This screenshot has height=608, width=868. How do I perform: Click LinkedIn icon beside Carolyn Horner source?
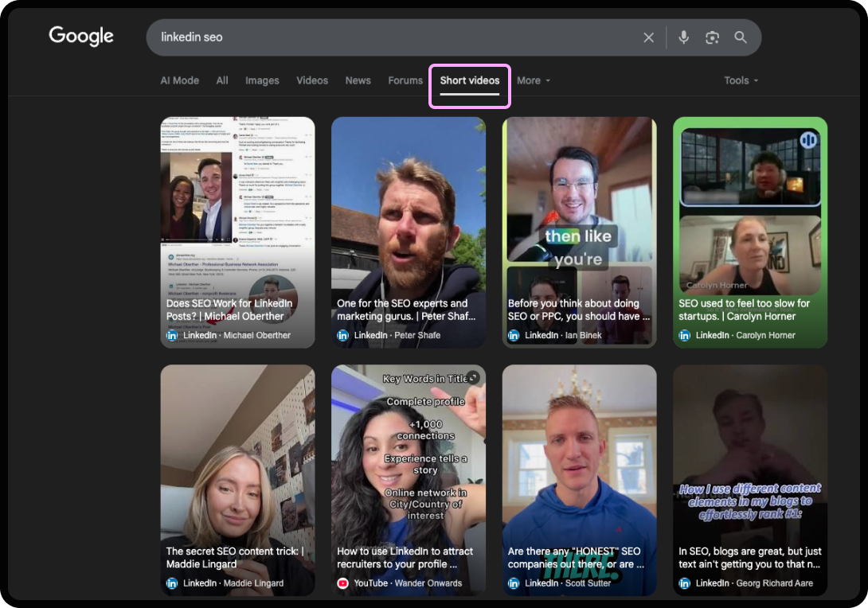tap(685, 335)
